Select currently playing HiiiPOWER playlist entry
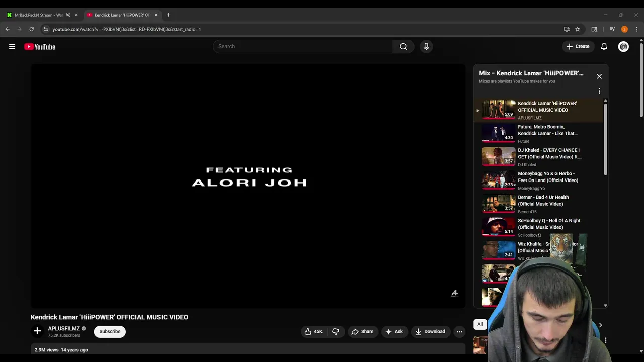 click(x=539, y=110)
